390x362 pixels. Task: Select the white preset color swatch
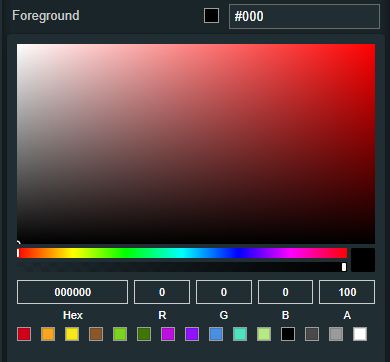[360, 334]
